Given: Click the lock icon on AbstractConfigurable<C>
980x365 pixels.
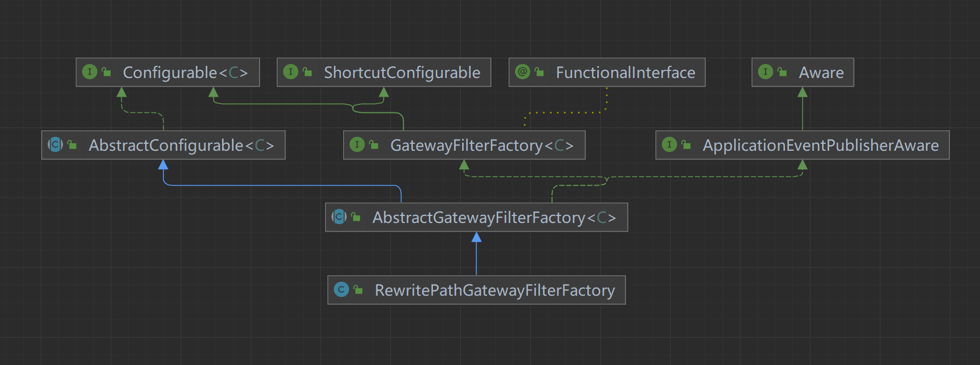Looking at the screenshot, I should [x=72, y=144].
